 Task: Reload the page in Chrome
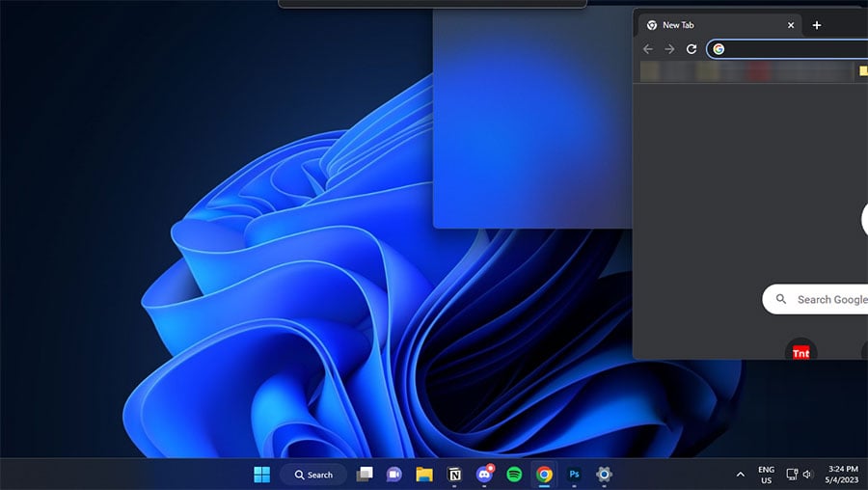tap(692, 49)
